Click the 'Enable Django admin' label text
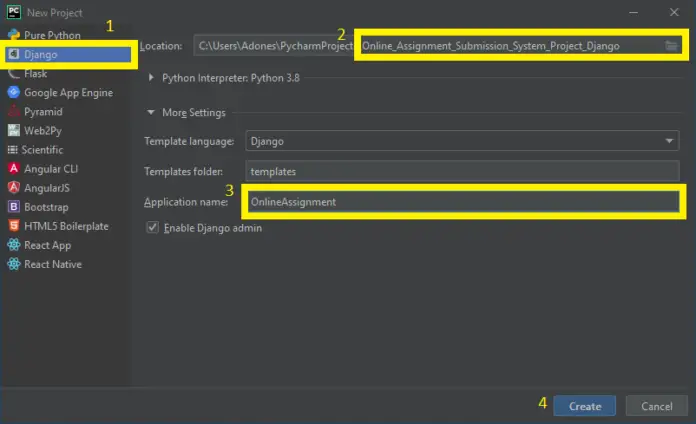696x424 pixels. point(213,228)
